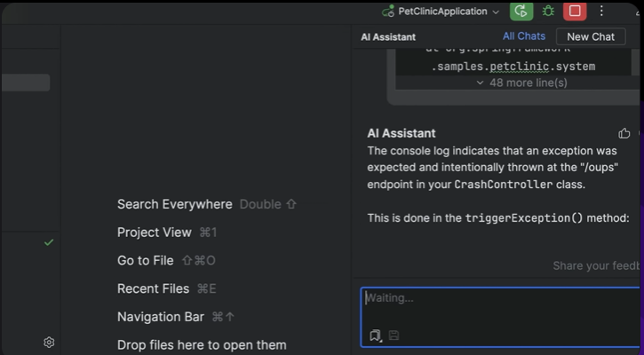Screen dimensions: 644x355
Task: Click the run configuration icon beside PetClinicApplication
Action: 388,12
